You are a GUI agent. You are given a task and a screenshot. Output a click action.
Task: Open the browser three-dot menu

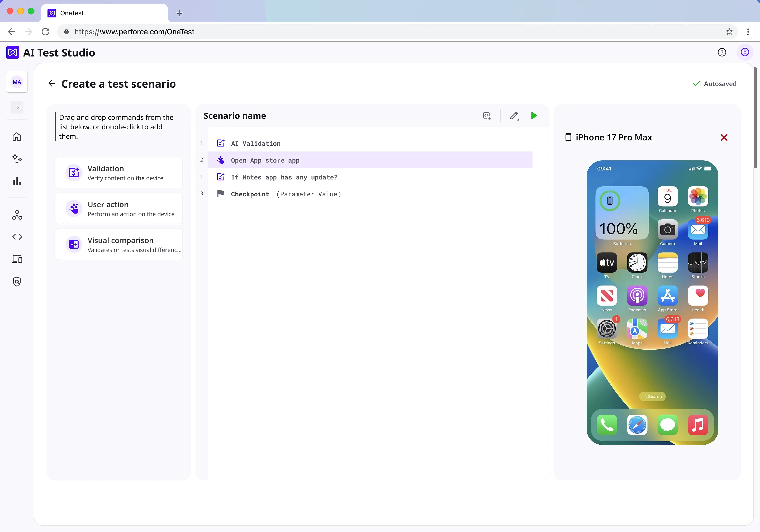[748, 31]
